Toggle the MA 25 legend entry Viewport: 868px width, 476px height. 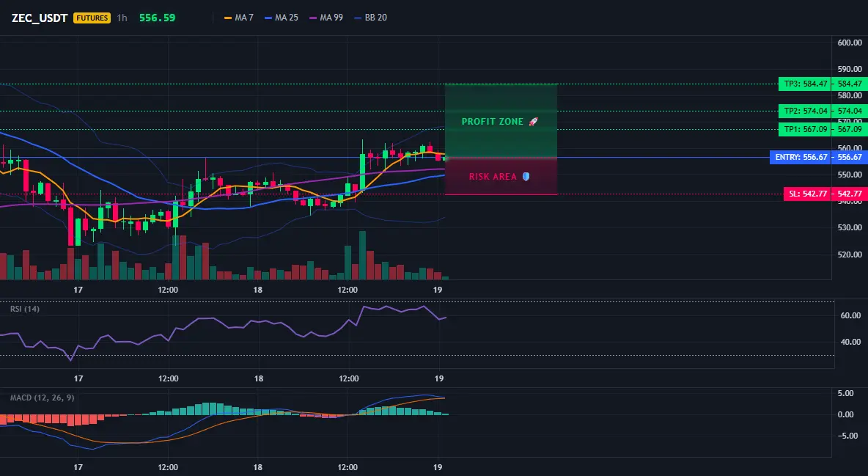(282, 18)
